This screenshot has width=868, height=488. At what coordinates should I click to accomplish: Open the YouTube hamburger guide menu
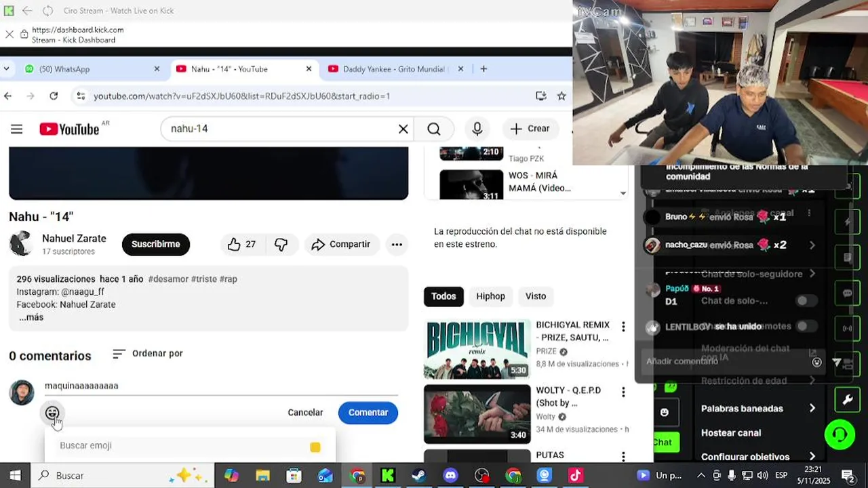[16, 129]
